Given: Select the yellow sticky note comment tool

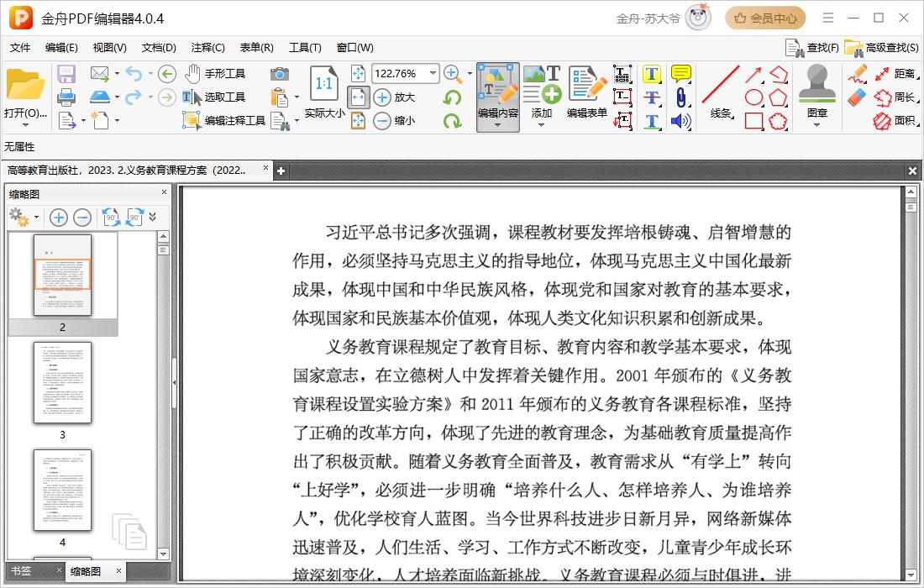Looking at the screenshot, I should (x=680, y=74).
